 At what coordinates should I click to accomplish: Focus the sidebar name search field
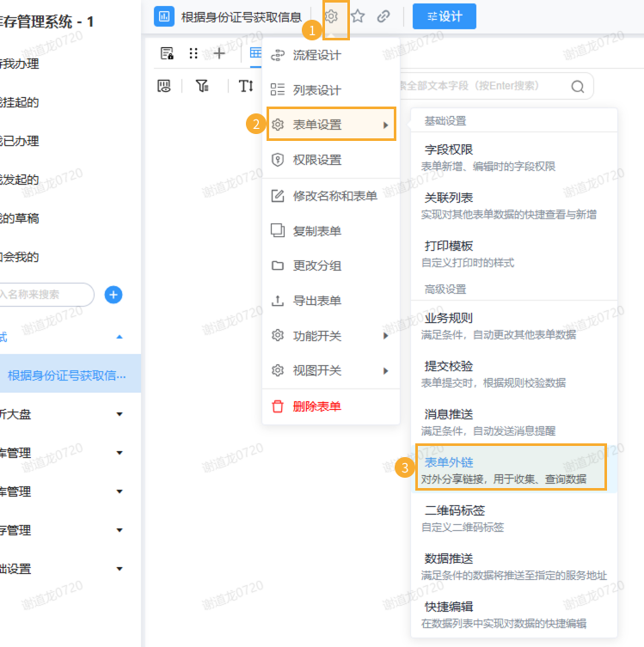point(46,295)
